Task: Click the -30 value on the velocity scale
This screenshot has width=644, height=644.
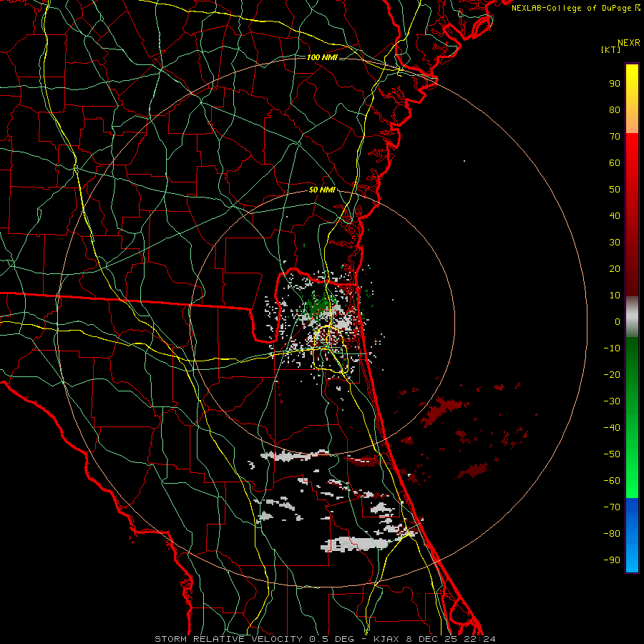Action: pyautogui.click(x=612, y=401)
